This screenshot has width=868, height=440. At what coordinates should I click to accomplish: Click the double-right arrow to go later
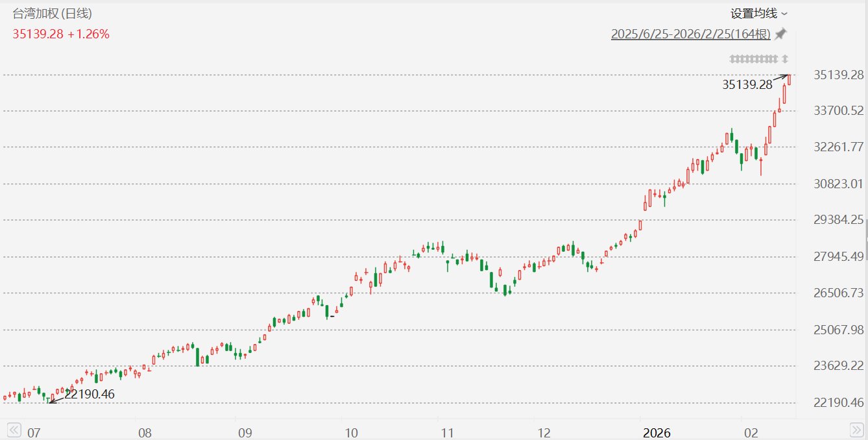(856, 430)
